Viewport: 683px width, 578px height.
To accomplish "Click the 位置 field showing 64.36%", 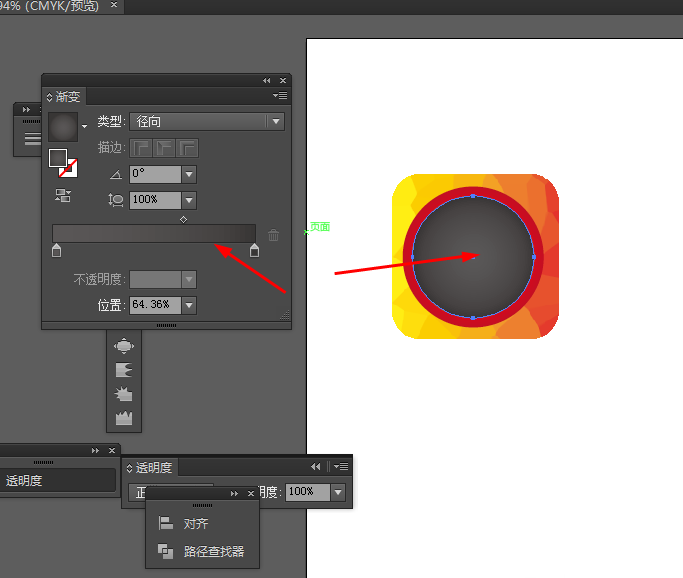I will [155, 305].
